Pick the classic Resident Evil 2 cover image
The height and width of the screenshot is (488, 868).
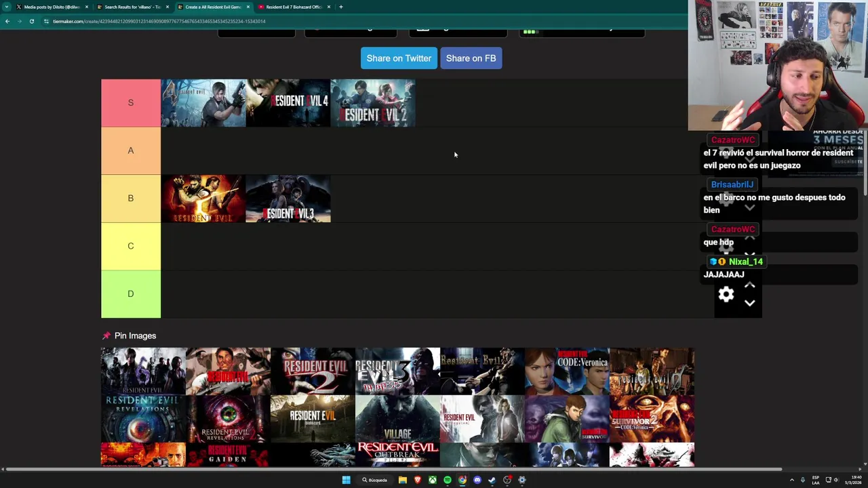pos(313,371)
